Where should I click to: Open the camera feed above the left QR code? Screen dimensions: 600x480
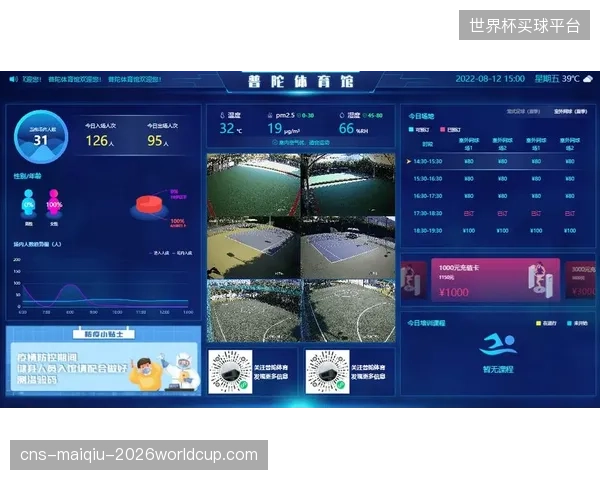coord(254,311)
